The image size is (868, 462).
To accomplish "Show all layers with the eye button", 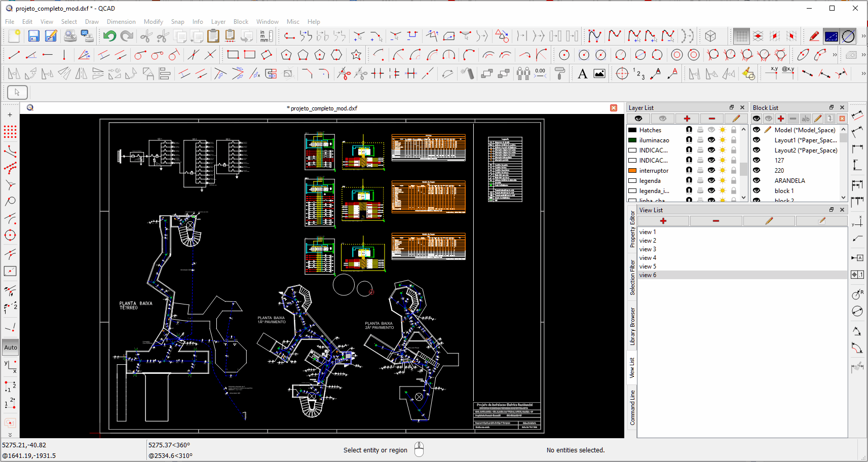I will tap(638, 119).
